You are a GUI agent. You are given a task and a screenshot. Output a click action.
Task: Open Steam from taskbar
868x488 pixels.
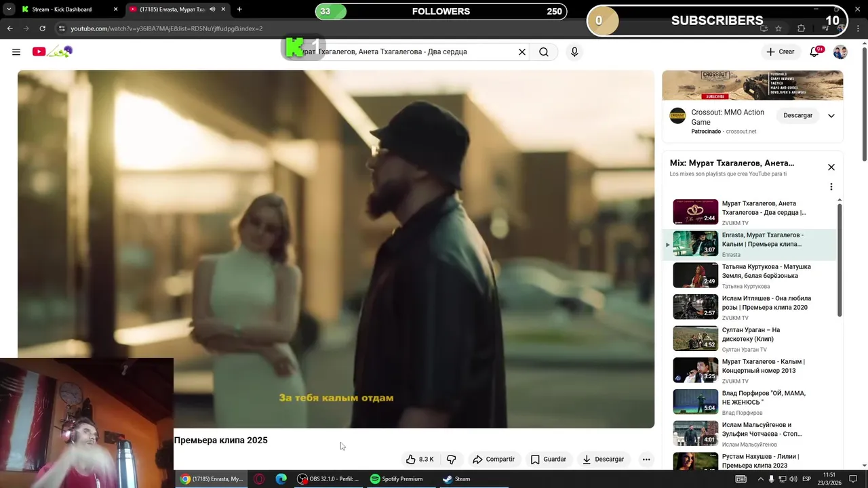click(456, 479)
